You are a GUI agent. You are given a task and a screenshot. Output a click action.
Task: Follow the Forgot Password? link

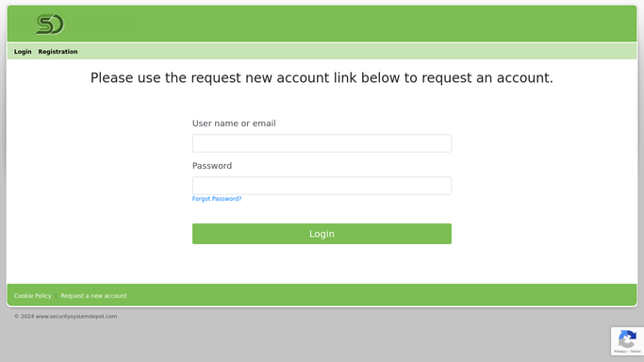coord(217,199)
